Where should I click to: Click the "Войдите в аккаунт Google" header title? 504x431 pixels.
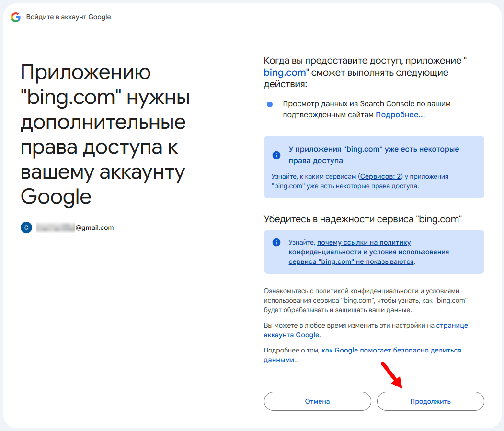click(69, 17)
